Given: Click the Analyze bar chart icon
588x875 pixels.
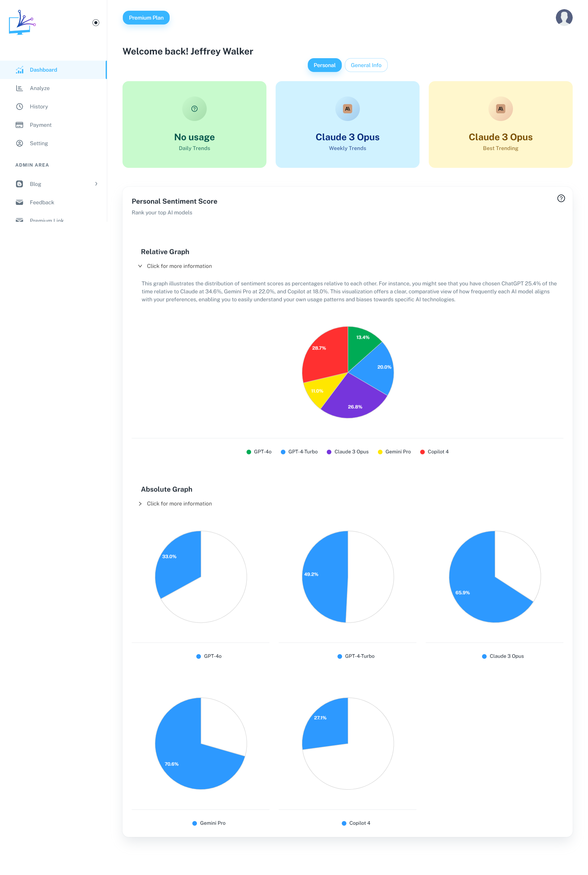Looking at the screenshot, I should coord(20,88).
